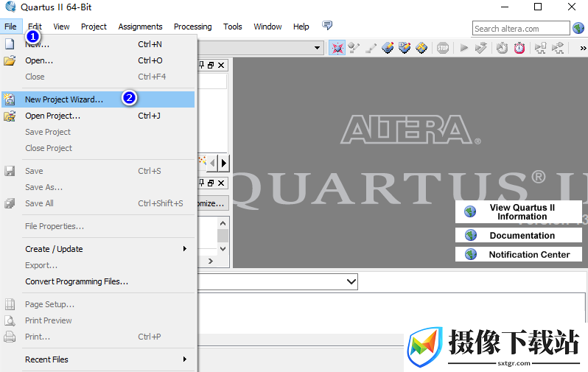Click the highlighted red-star toolbar icon
The image size is (588, 372).
(x=337, y=48)
